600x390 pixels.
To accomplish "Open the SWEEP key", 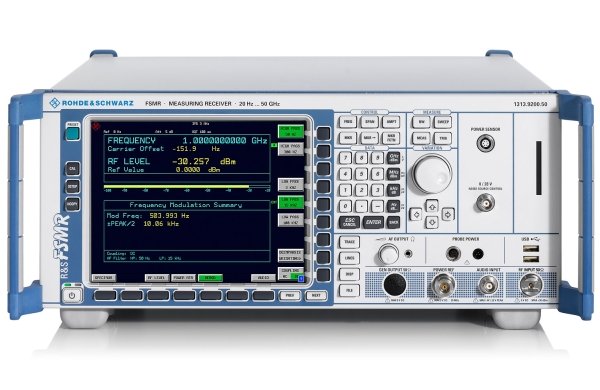I will [x=443, y=122].
